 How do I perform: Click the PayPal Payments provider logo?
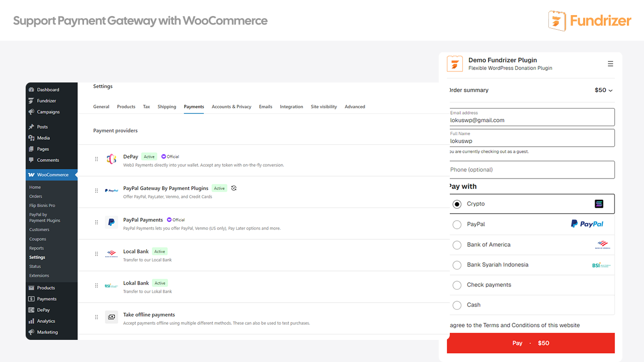click(112, 222)
